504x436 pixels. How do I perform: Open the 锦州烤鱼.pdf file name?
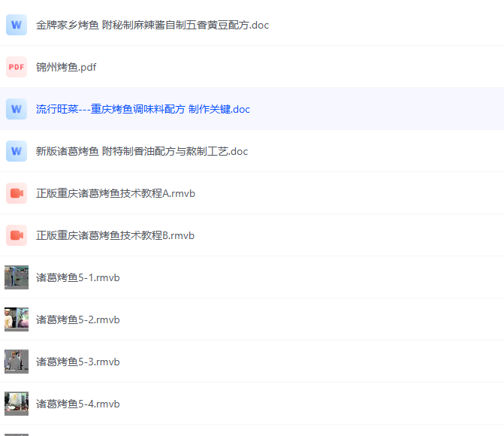click(x=66, y=67)
